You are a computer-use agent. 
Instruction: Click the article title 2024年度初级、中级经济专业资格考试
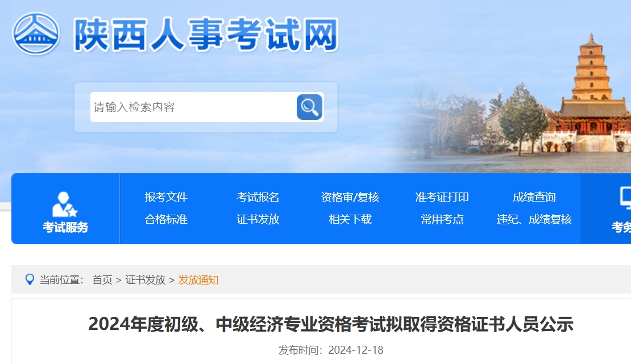coord(331,324)
